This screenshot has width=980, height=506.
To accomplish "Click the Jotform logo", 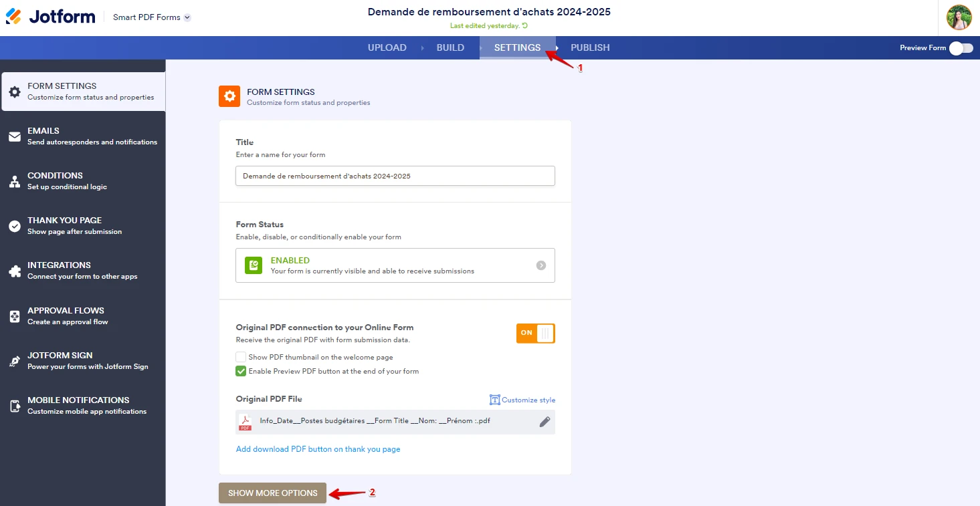I will click(50, 16).
